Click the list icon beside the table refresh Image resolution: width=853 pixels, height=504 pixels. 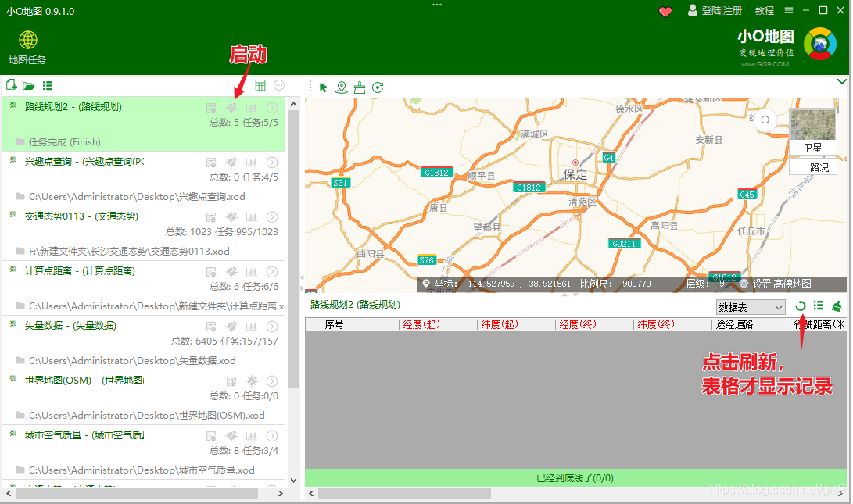[819, 306]
